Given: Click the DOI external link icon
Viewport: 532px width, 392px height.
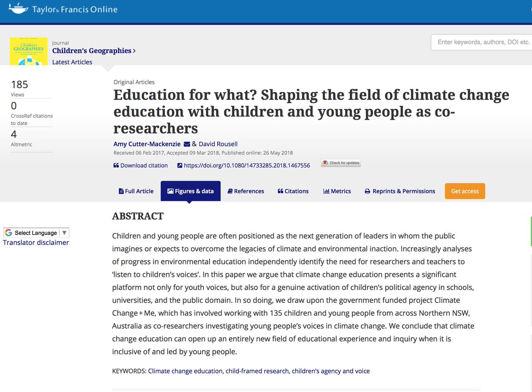Looking at the screenshot, I should [180, 166].
